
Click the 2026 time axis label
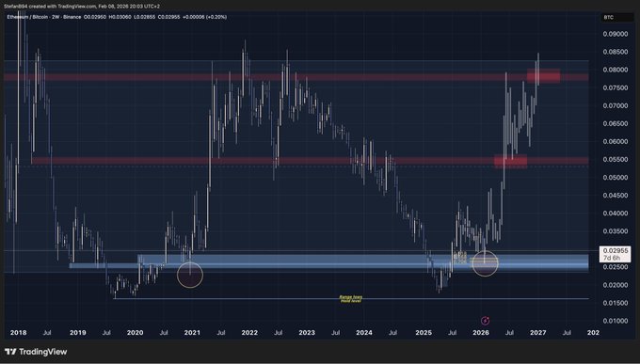pyautogui.click(x=481, y=333)
